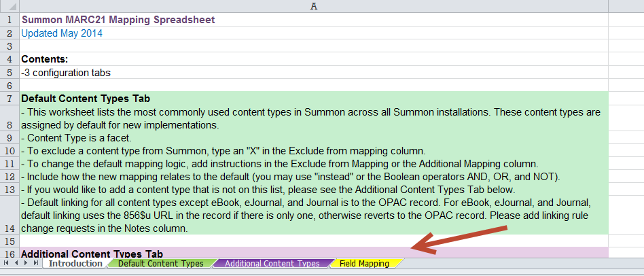This screenshot has width=644, height=276.
Task: Select cell about changing default mapping logic
Action: (314, 164)
